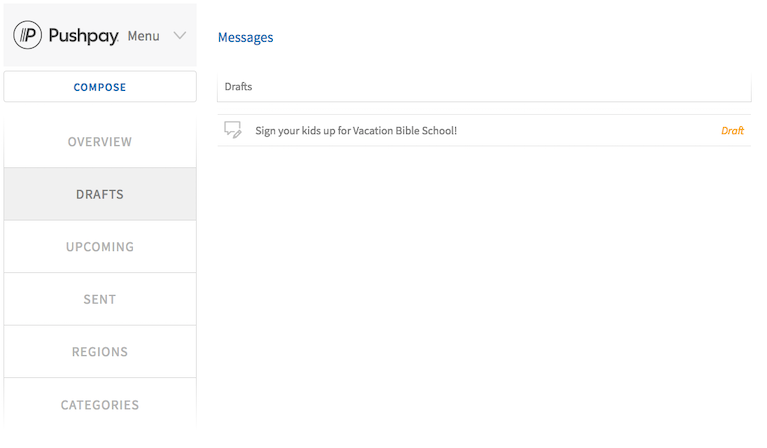The height and width of the screenshot is (448, 767).
Task: Click the draft message pencil icon
Action: coord(233,130)
